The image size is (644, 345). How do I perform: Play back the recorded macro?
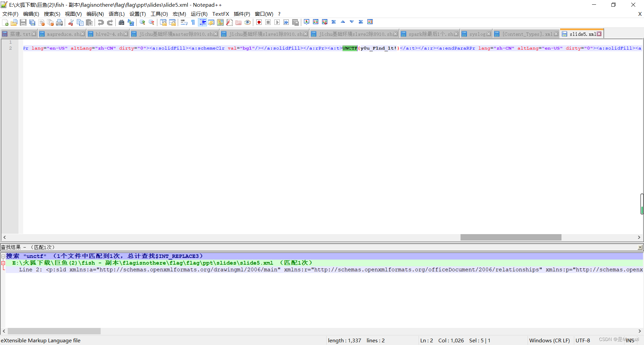pyautogui.click(x=277, y=22)
